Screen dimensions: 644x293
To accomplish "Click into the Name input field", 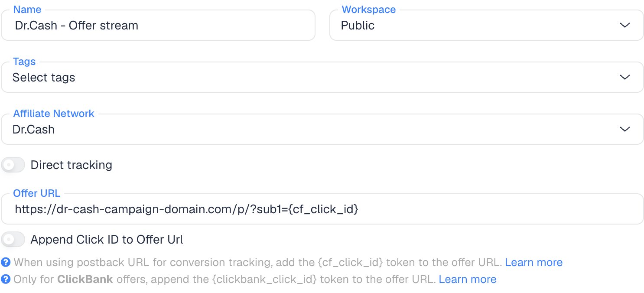I will 158,25.
